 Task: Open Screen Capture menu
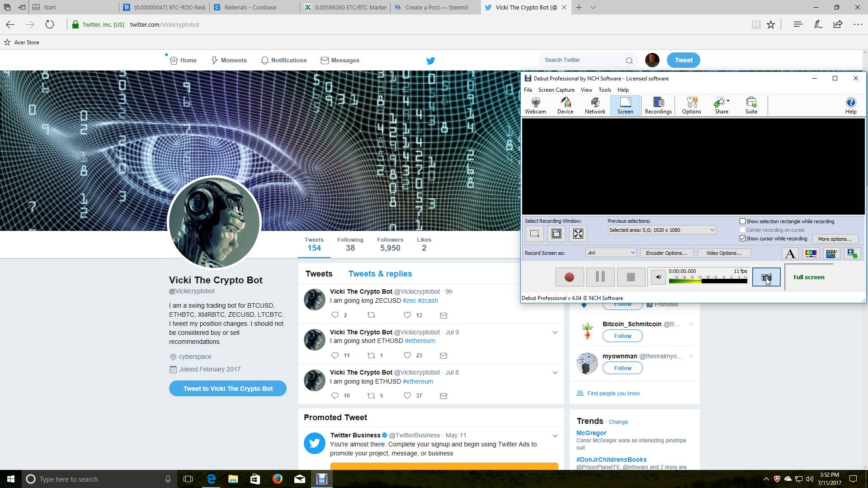pos(556,90)
